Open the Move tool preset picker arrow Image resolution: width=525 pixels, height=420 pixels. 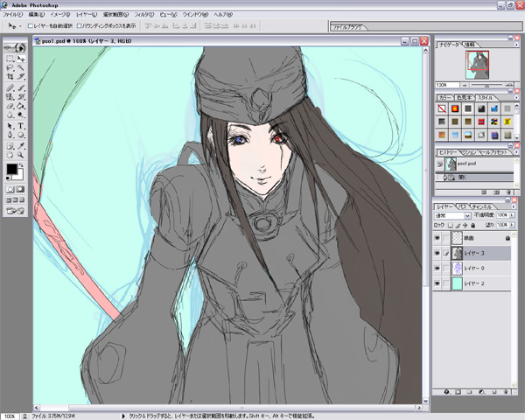pyautogui.click(x=20, y=26)
